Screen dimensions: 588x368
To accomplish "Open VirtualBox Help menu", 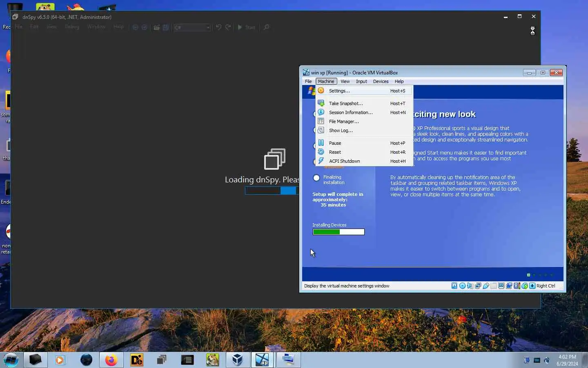I will point(399,81).
